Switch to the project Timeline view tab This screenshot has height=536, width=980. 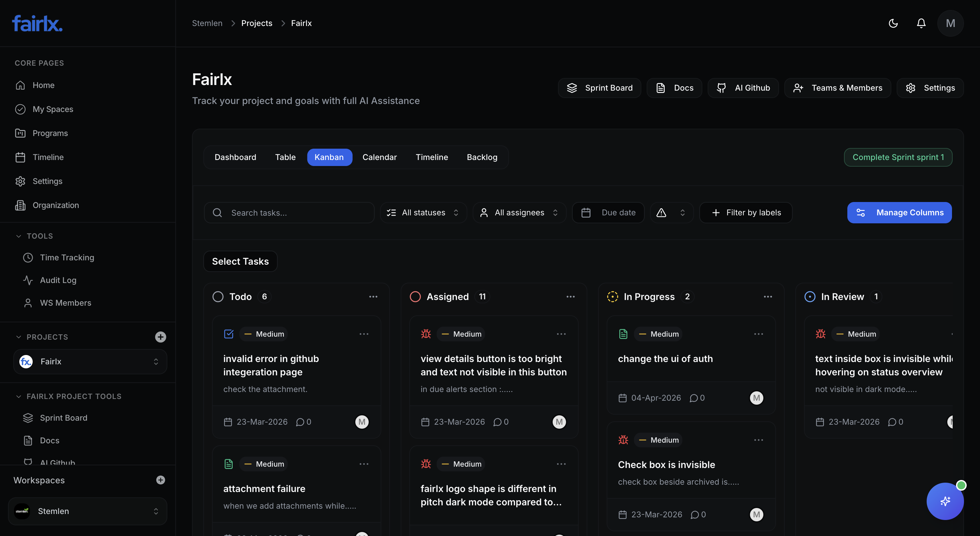[432, 157]
